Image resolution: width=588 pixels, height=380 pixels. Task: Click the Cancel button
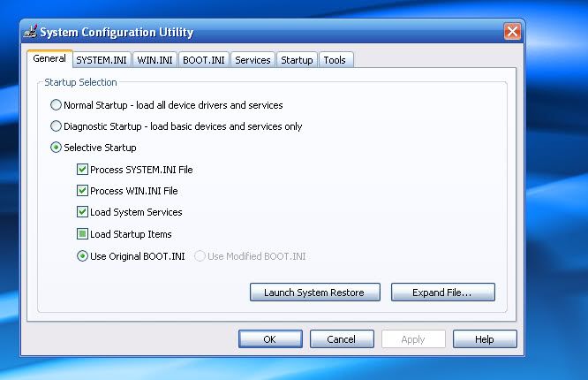tap(342, 339)
